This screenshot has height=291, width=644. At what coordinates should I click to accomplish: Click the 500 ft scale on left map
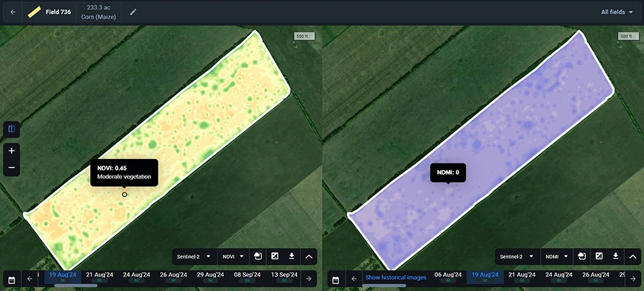(x=304, y=36)
